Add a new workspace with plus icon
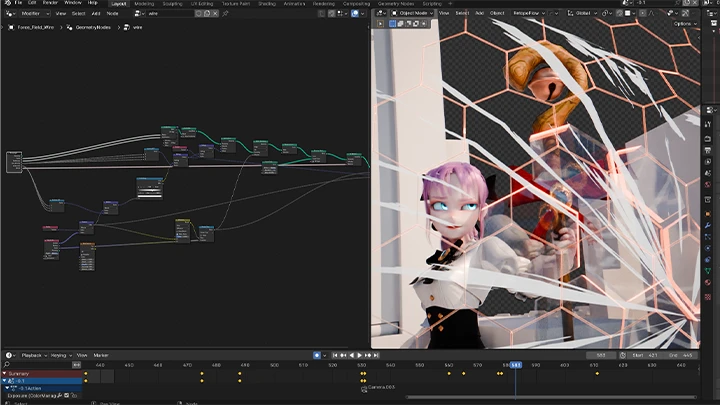 point(450,4)
